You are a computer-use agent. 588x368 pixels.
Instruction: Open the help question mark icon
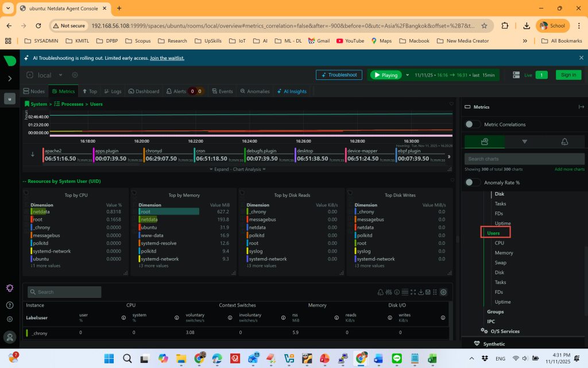click(x=10, y=305)
